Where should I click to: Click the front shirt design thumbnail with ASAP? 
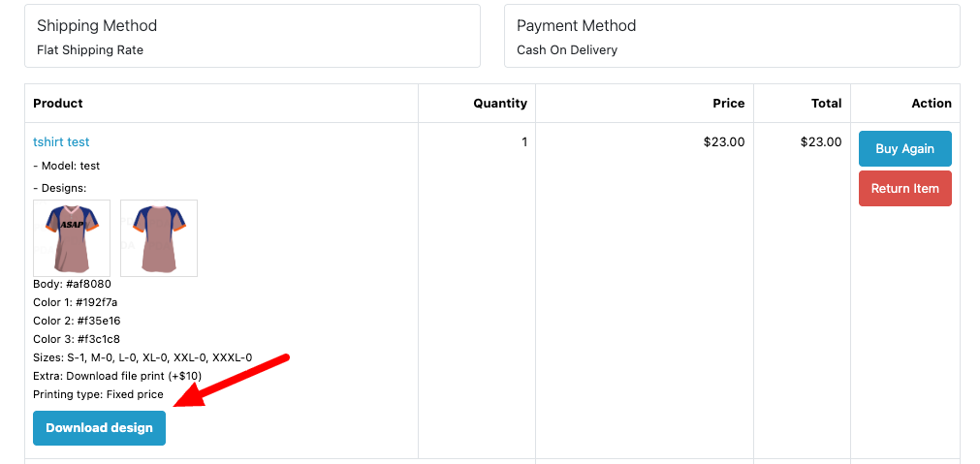point(72,237)
